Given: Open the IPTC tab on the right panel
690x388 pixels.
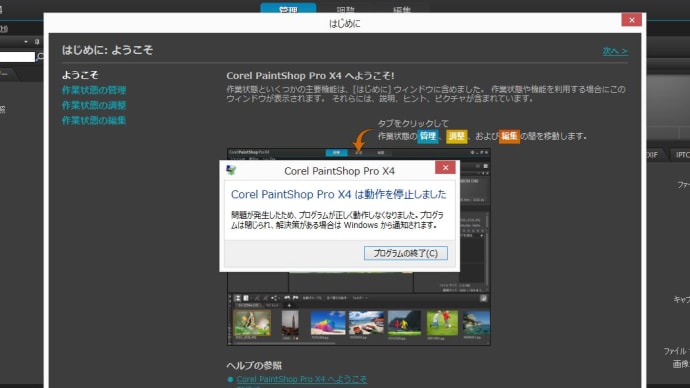Looking at the screenshot, I should [x=682, y=155].
